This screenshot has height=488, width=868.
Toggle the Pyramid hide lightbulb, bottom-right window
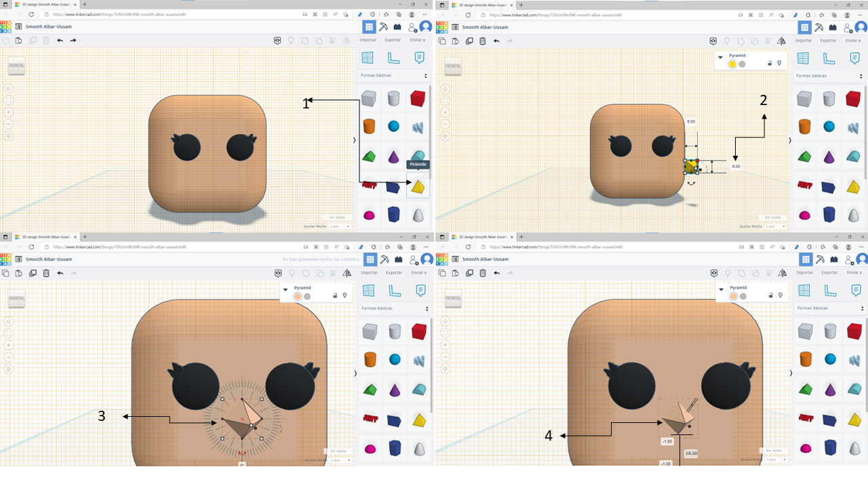tap(780, 296)
